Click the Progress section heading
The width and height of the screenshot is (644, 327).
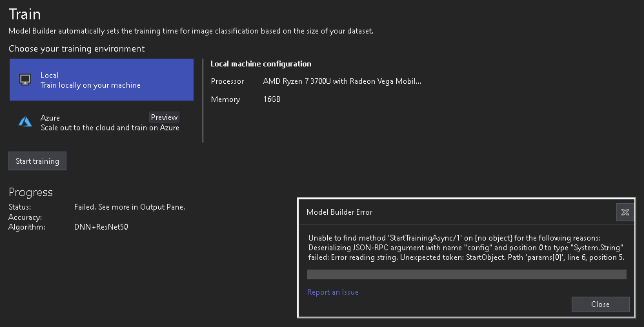31,192
